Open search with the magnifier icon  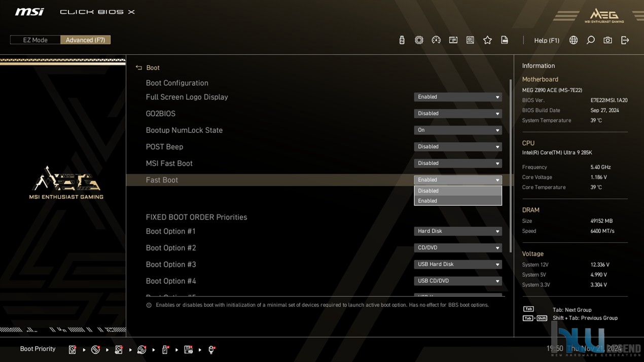tap(591, 40)
